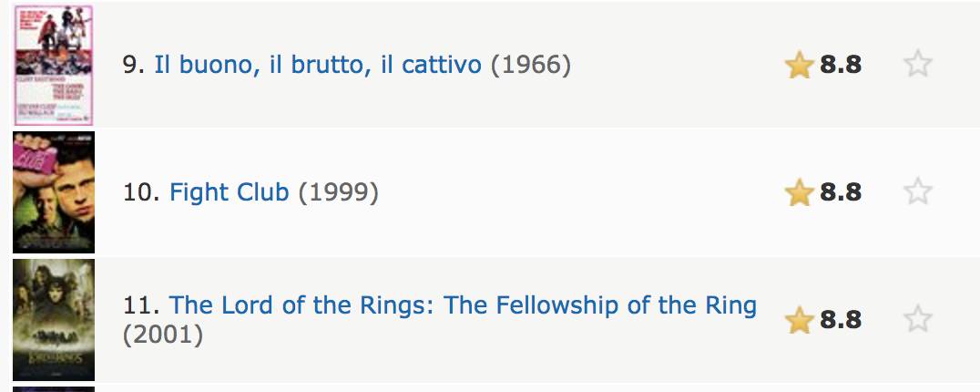Click the (2001) year under Lord of the Rings

[x=163, y=335]
